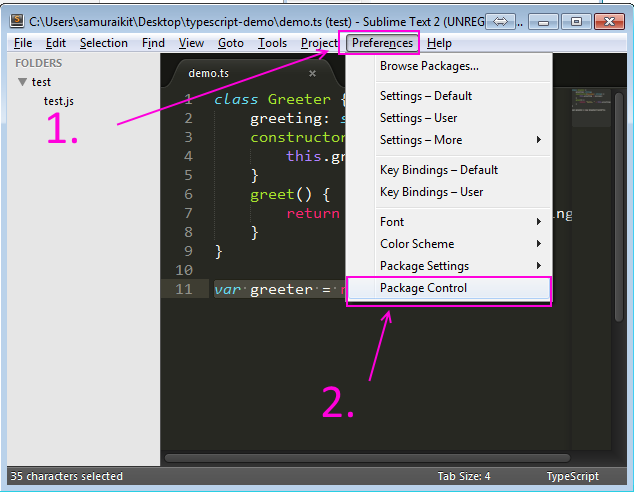634x492 pixels.
Task: Open the View menu
Action: 191,43
